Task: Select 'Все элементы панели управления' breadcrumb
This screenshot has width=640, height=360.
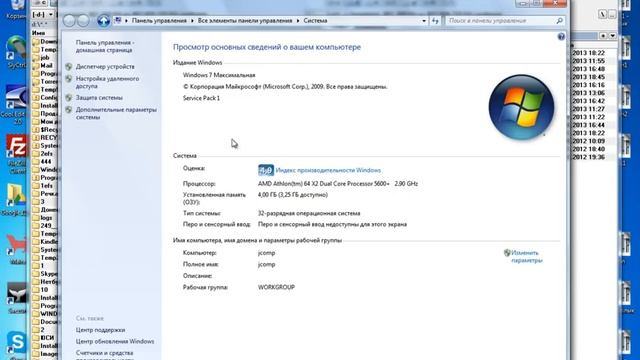Action: (245, 20)
